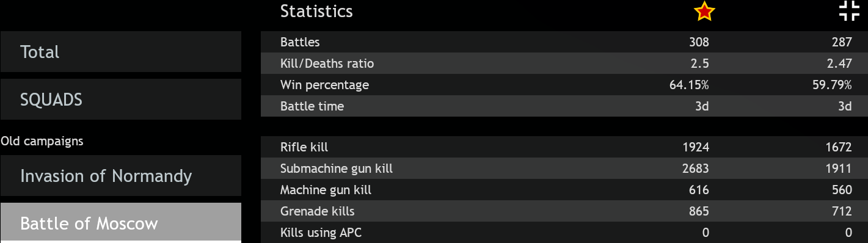Select the Battle of Moscow campaign
This screenshot has width=868, height=243.
[121, 223]
